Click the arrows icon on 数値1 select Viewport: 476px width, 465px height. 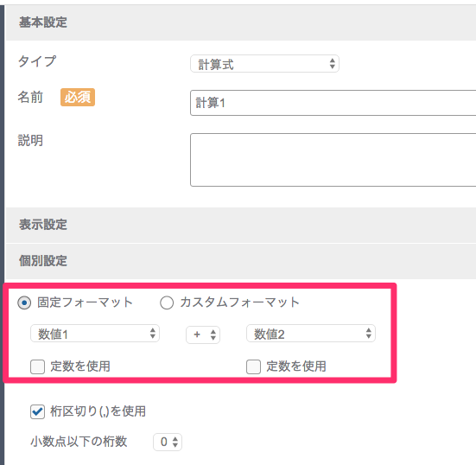(x=153, y=334)
